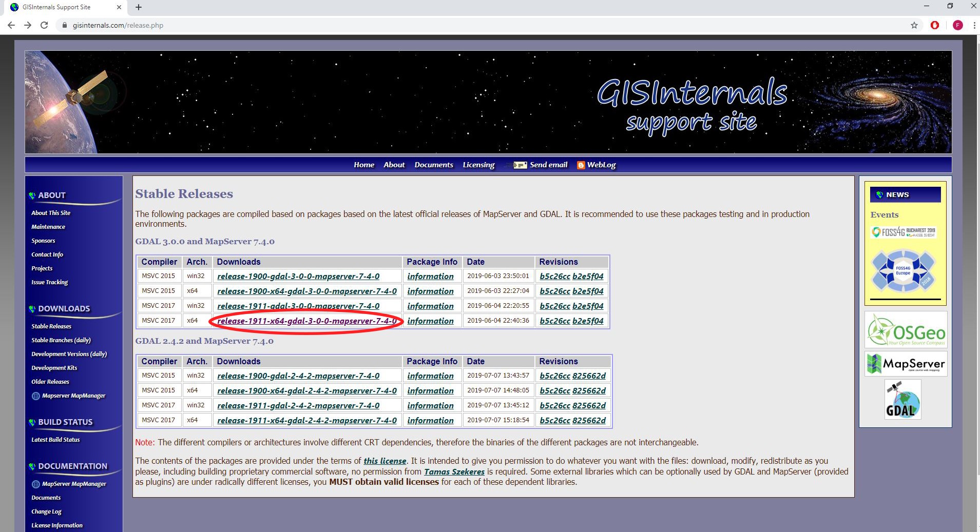Download release-1911-x64-gdal-3-0-0-mapserver-7-4-0

[307, 321]
